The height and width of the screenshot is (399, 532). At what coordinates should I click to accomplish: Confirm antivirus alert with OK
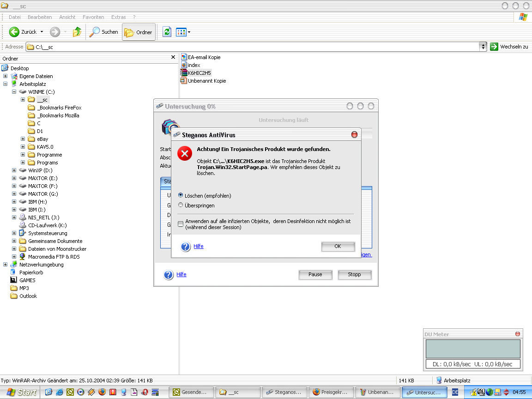[338, 247]
